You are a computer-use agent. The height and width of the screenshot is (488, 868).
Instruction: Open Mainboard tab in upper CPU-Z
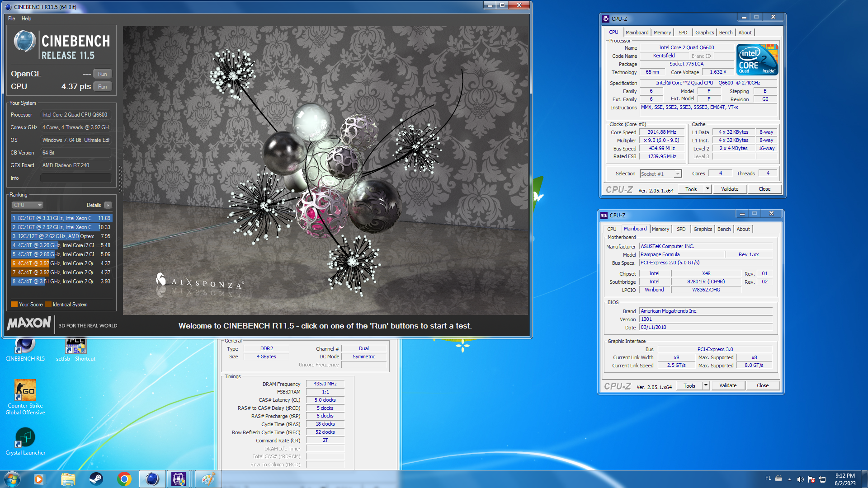pyautogui.click(x=637, y=33)
